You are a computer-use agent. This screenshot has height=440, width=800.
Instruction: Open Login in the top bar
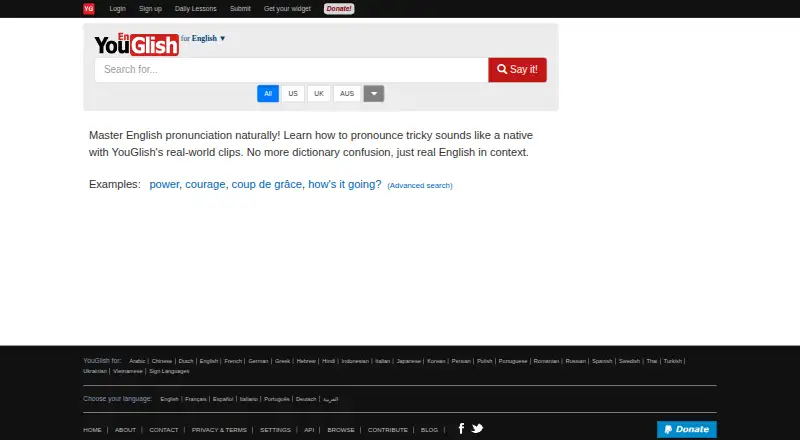(x=117, y=9)
